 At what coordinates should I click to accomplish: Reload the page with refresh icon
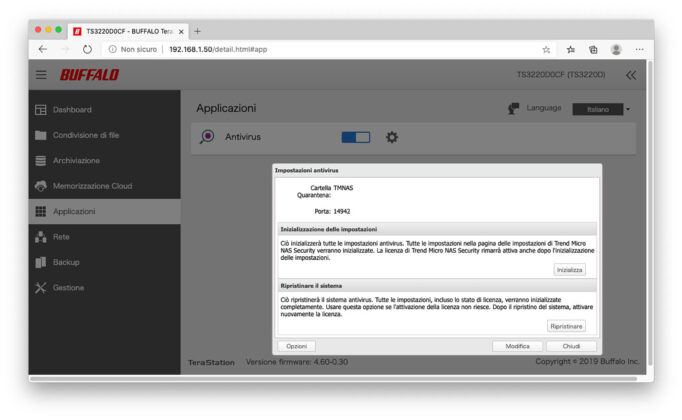(87, 49)
